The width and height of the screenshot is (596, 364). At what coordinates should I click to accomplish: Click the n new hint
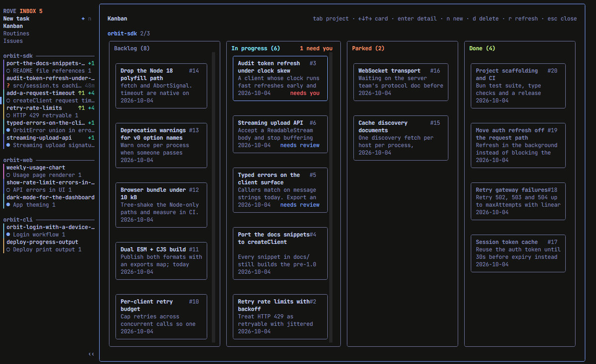pos(454,18)
